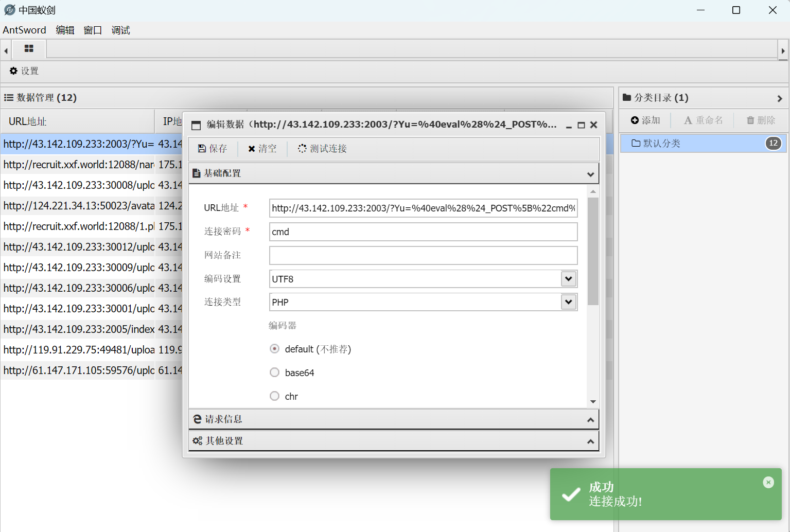Save the shell data with 保存

(x=213, y=149)
